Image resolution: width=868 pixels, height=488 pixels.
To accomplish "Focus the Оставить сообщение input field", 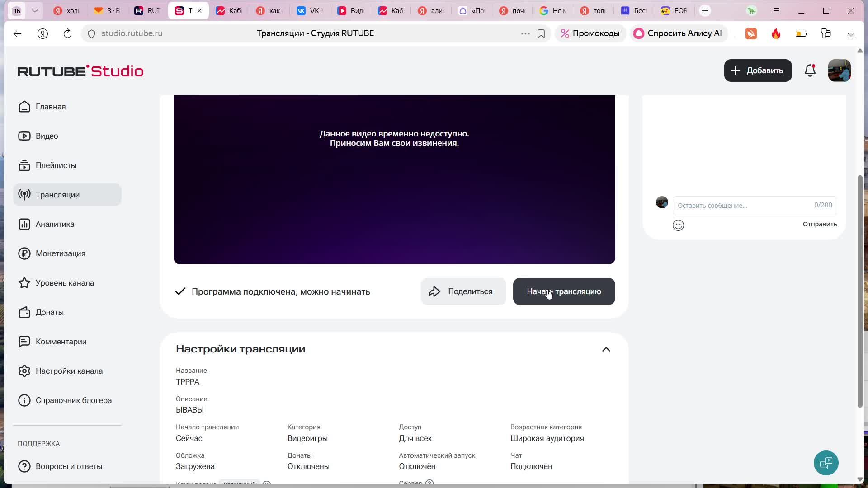I will click(x=741, y=206).
